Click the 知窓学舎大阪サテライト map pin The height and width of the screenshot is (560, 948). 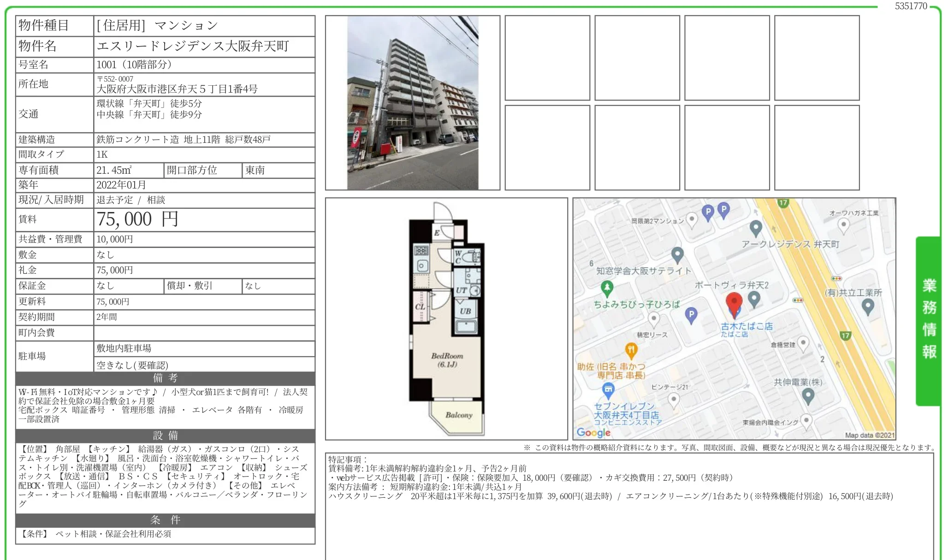[677, 254]
